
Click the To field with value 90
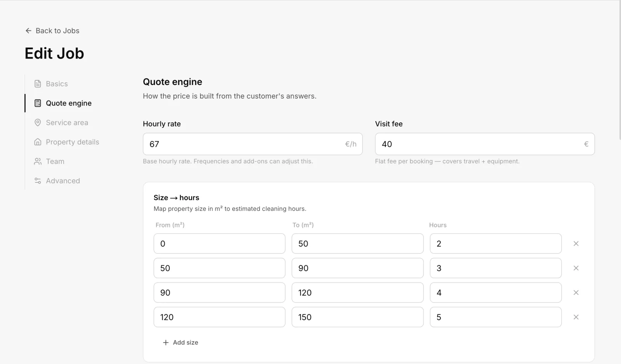pos(357,268)
